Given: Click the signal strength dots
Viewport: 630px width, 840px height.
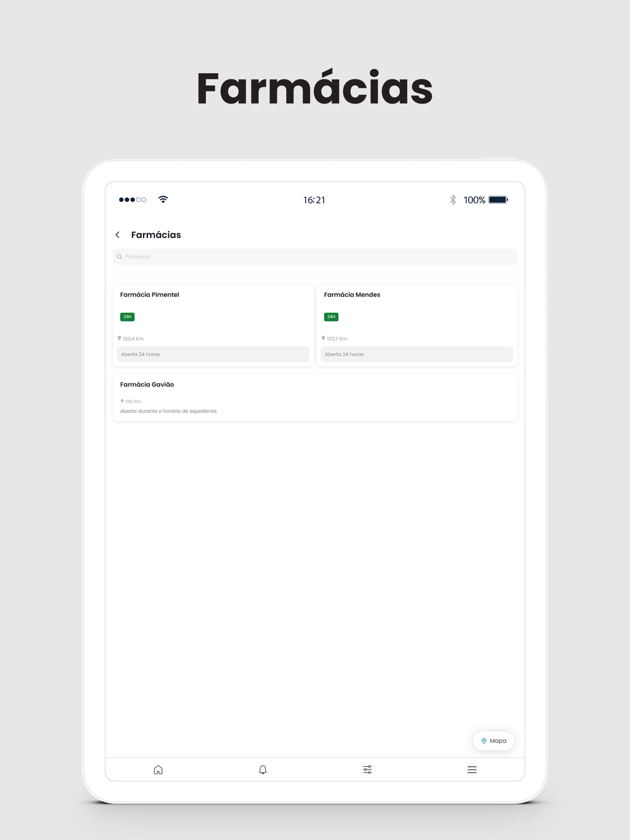Looking at the screenshot, I should click(133, 200).
